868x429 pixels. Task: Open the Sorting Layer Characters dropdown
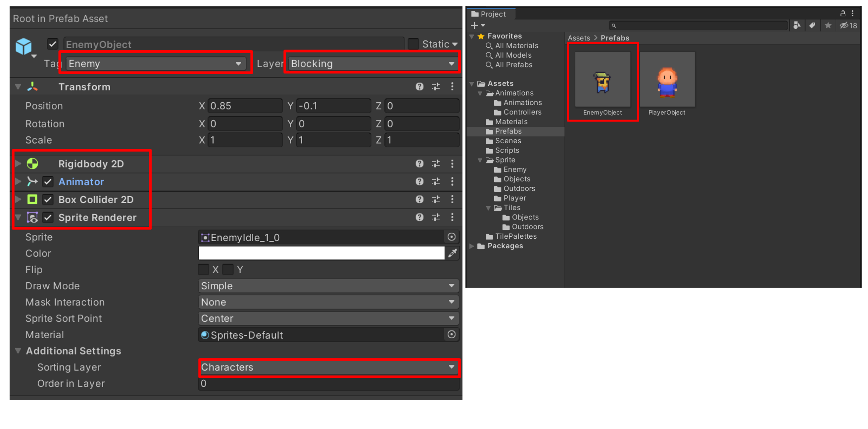[x=328, y=367]
